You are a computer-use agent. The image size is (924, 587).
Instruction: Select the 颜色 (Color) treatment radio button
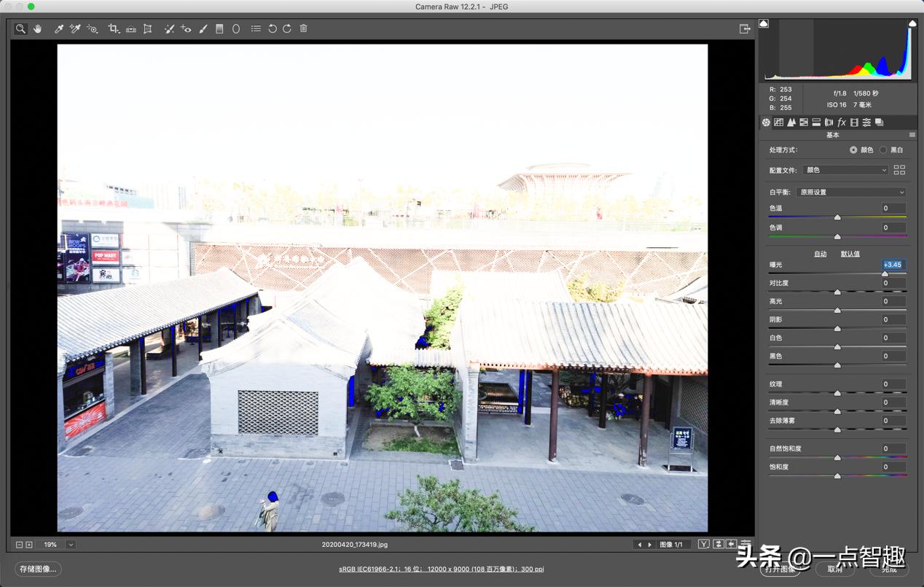(853, 150)
